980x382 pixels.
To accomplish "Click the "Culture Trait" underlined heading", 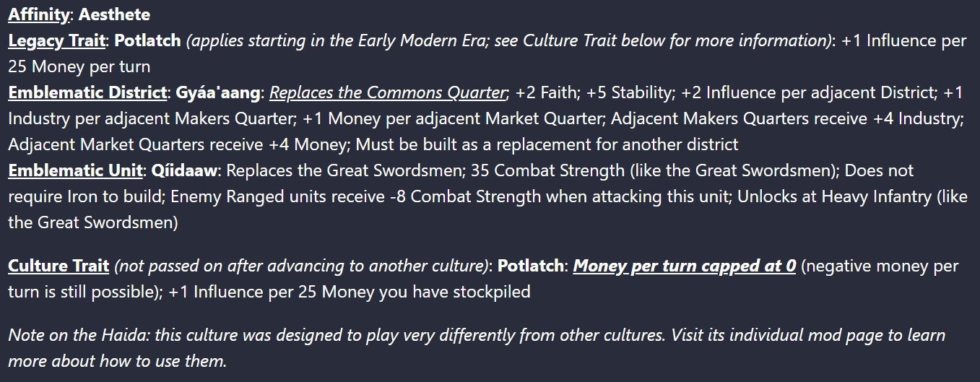I will pos(58,266).
